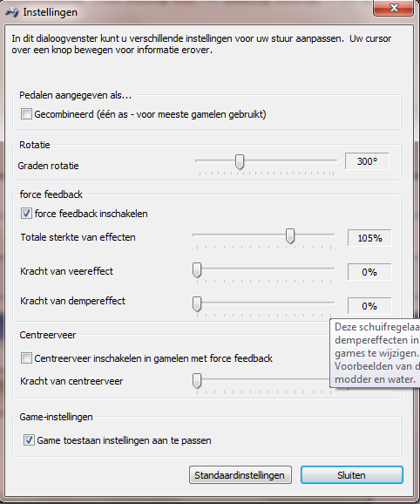Click the 105% total strength value field
This screenshot has width=420, height=504.
pos(369,238)
